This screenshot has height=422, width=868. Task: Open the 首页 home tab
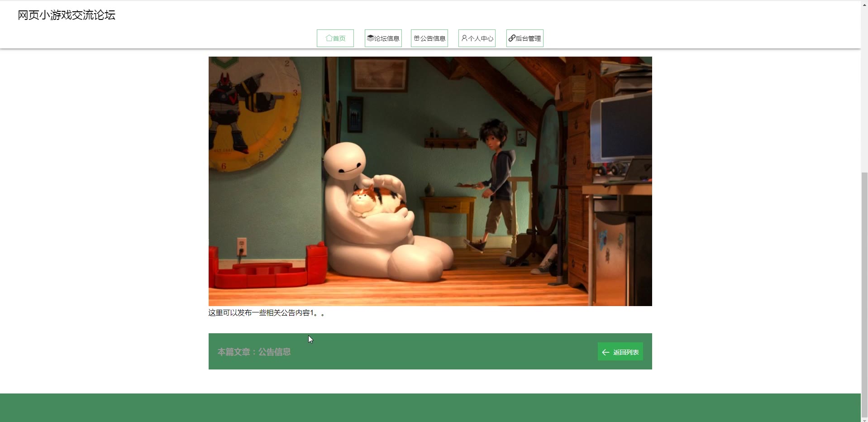click(335, 38)
